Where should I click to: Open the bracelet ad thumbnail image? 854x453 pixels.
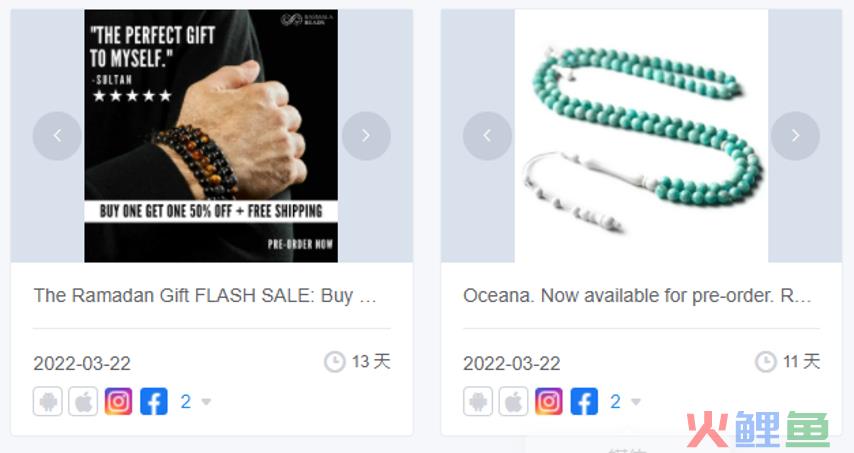[211, 136]
